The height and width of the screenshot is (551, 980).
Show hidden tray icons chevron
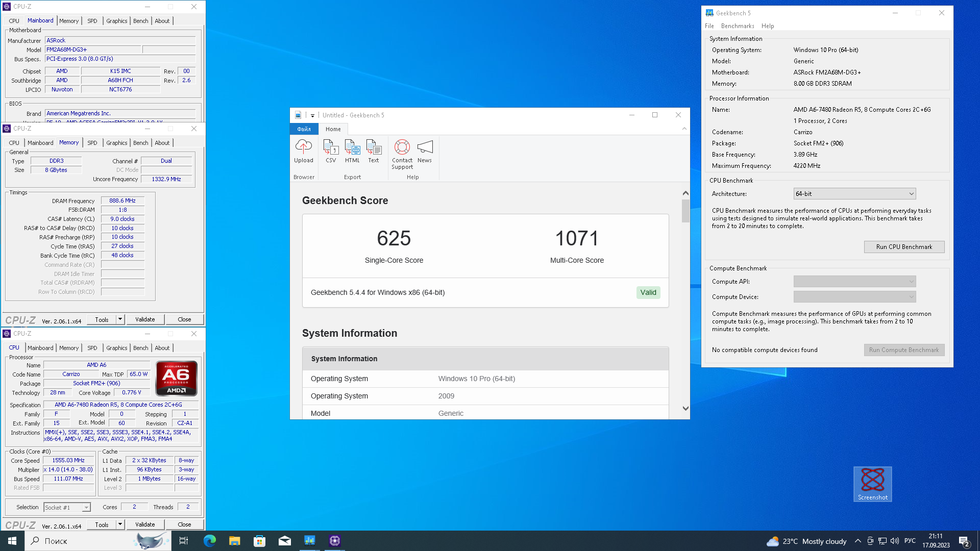857,541
